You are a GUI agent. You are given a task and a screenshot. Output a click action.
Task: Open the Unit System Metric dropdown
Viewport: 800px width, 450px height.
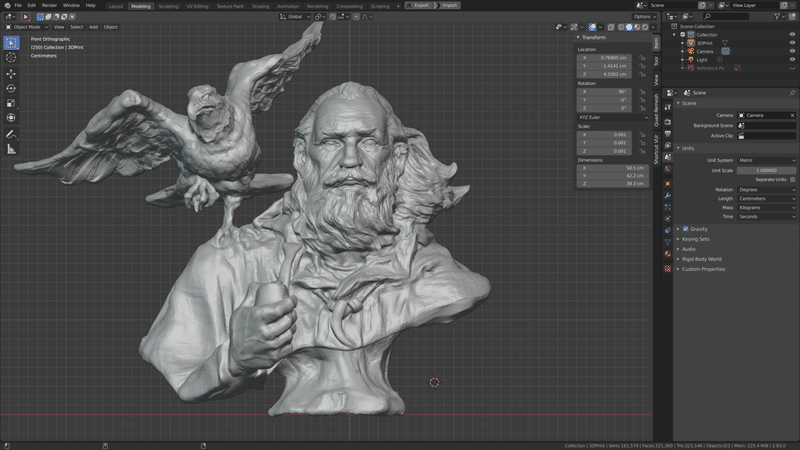(x=766, y=160)
